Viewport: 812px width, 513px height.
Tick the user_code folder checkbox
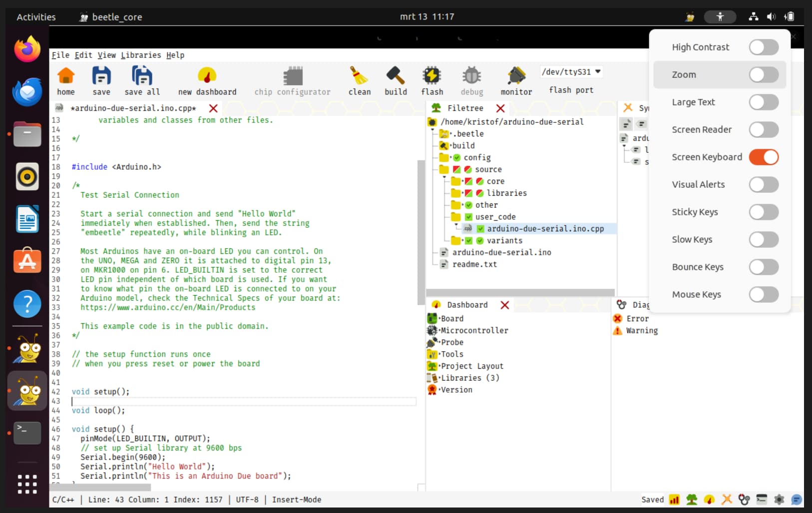[x=468, y=217]
